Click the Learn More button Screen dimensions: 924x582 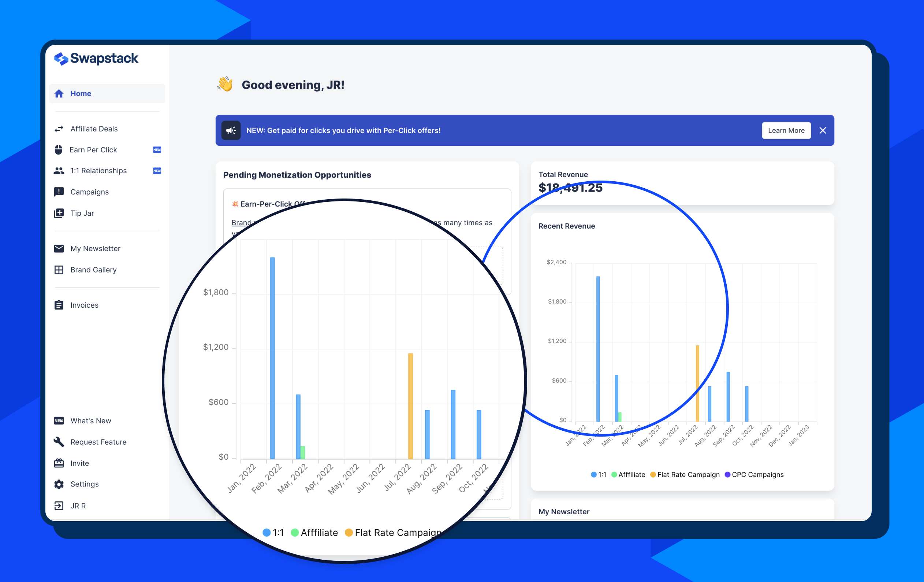coord(786,130)
